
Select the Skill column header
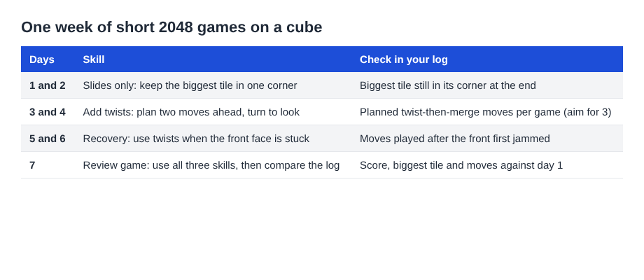(x=94, y=59)
